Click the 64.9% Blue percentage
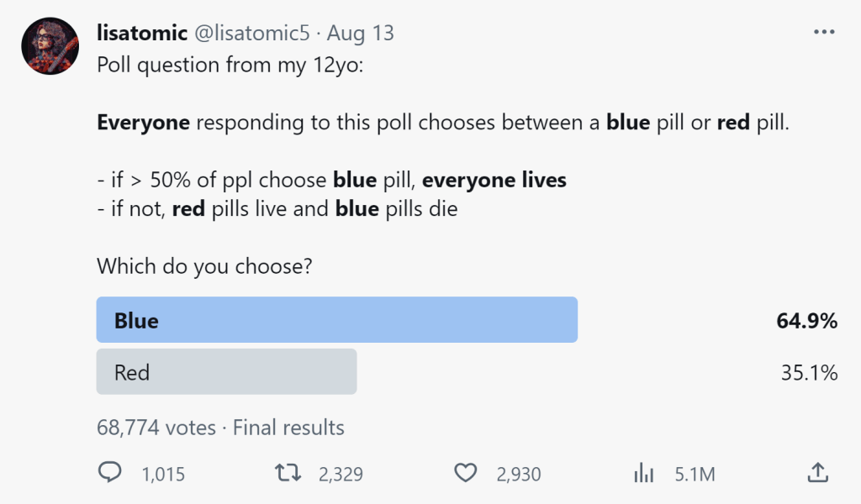This screenshot has height=504, width=861. [806, 320]
